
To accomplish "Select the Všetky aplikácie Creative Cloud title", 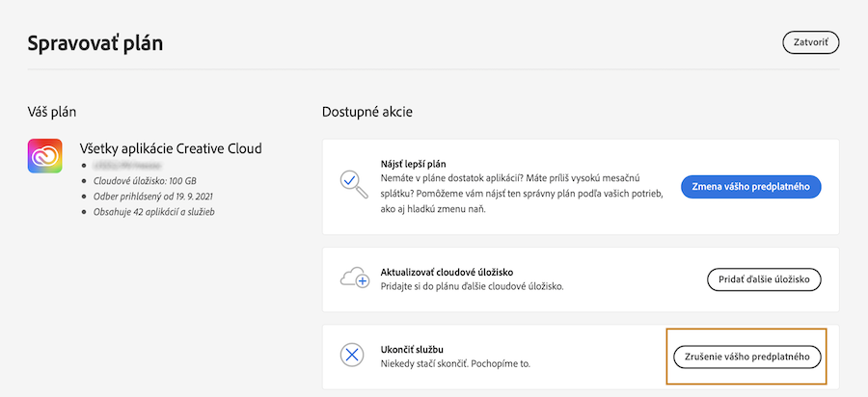I will (x=171, y=148).
